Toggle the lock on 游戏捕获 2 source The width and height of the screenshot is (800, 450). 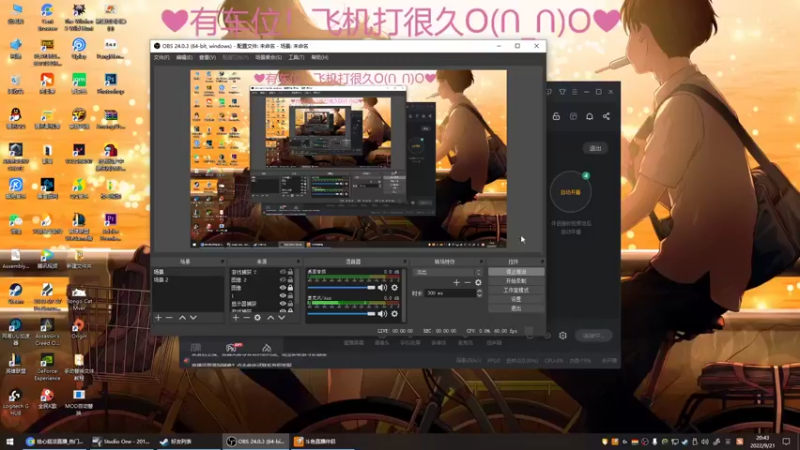[x=290, y=272]
